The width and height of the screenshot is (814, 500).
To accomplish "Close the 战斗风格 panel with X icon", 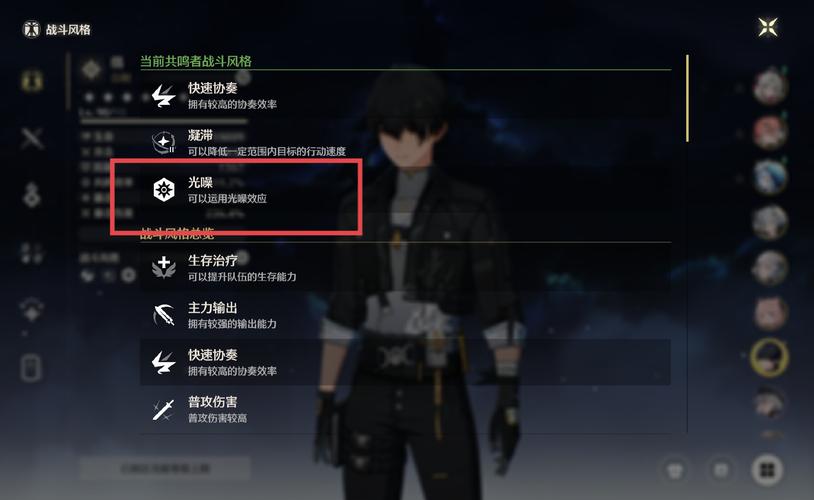I will [x=767, y=27].
